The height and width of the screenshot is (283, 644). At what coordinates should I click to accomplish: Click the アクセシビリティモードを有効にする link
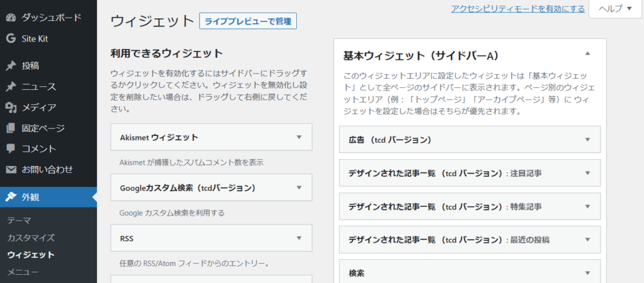(x=518, y=9)
